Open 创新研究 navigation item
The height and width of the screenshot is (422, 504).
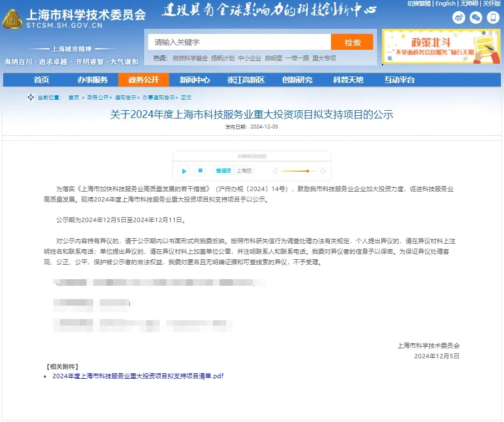[297, 80]
